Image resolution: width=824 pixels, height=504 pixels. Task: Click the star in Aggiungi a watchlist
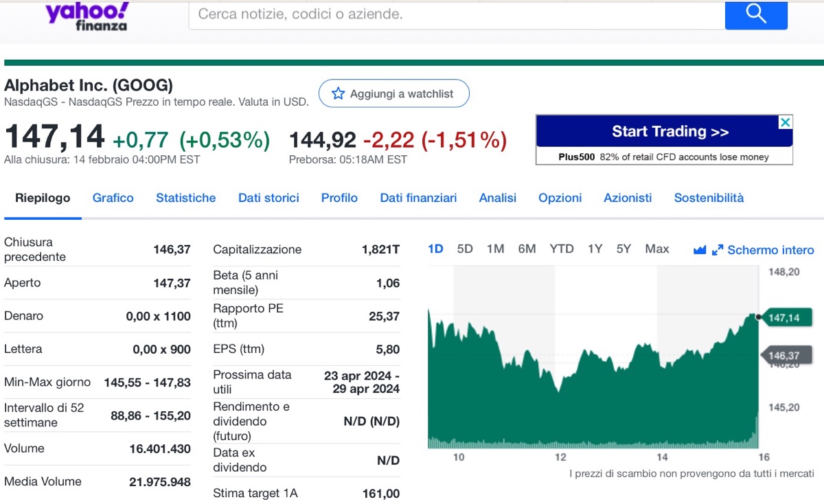338,94
